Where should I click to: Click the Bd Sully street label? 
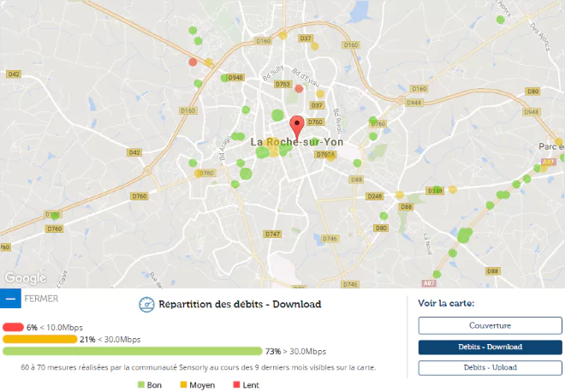tap(273, 73)
